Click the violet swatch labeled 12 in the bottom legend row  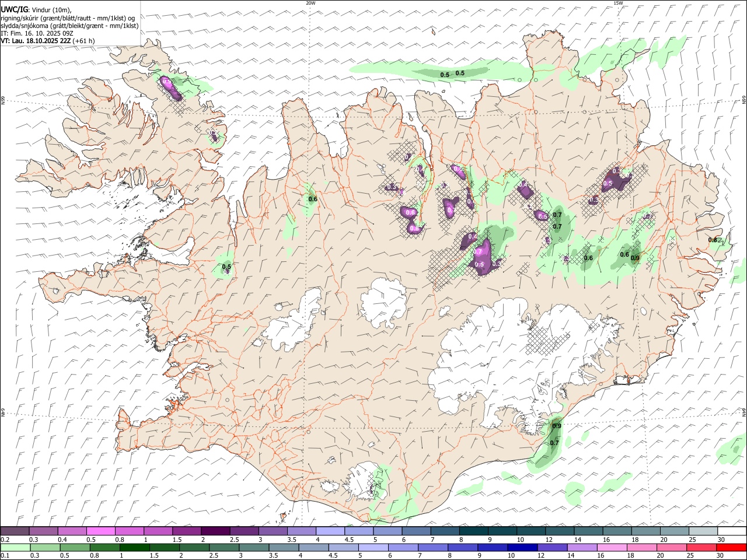(553, 547)
